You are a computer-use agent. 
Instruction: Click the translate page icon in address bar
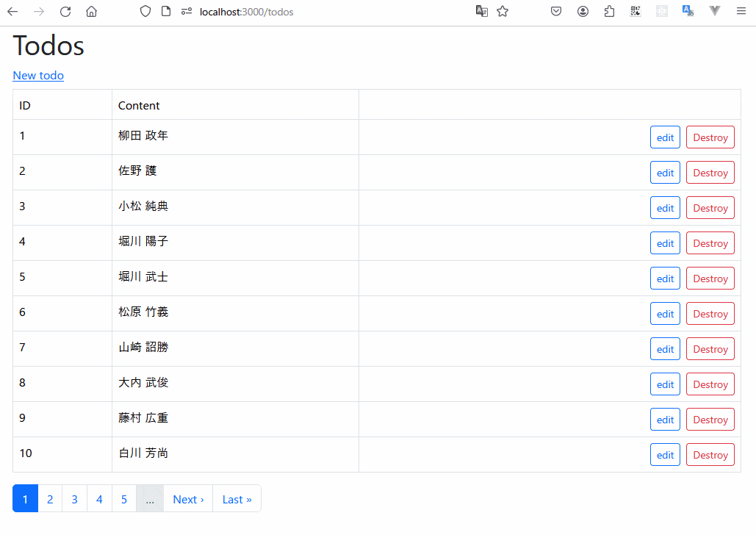click(482, 12)
